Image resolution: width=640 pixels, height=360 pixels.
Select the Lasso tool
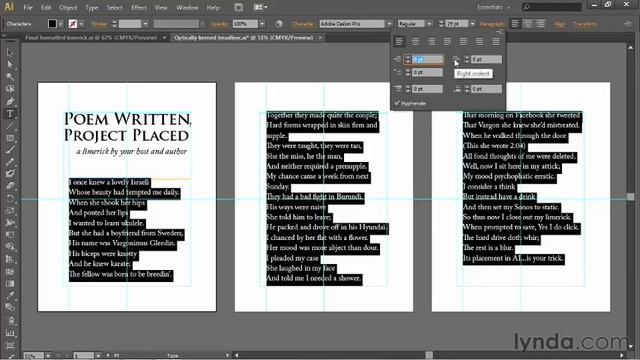coord(10,89)
